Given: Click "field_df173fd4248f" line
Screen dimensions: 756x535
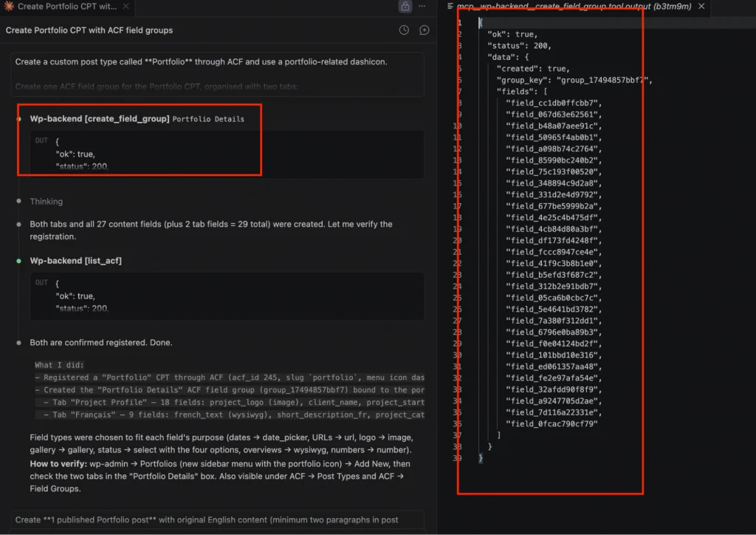Looking at the screenshot, I should click(x=554, y=241).
